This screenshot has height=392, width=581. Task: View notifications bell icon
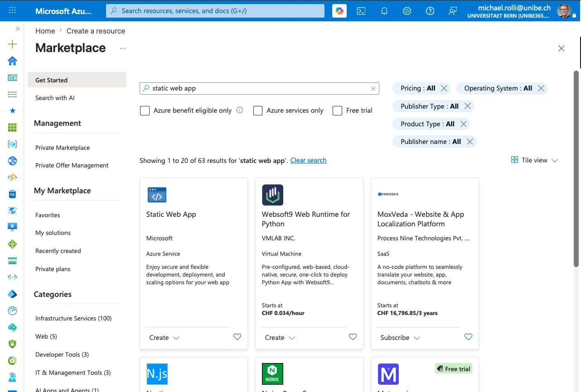click(x=384, y=11)
